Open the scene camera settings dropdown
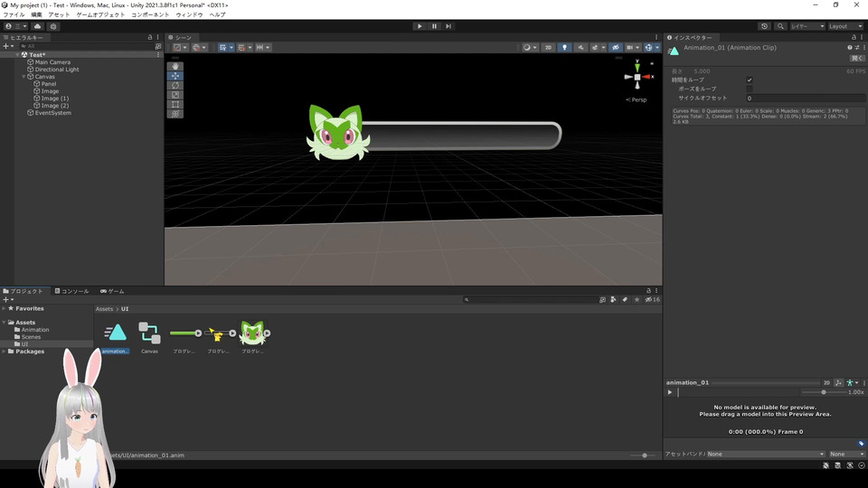The width and height of the screenshot is (868, 488). click(x=632, y=48)
